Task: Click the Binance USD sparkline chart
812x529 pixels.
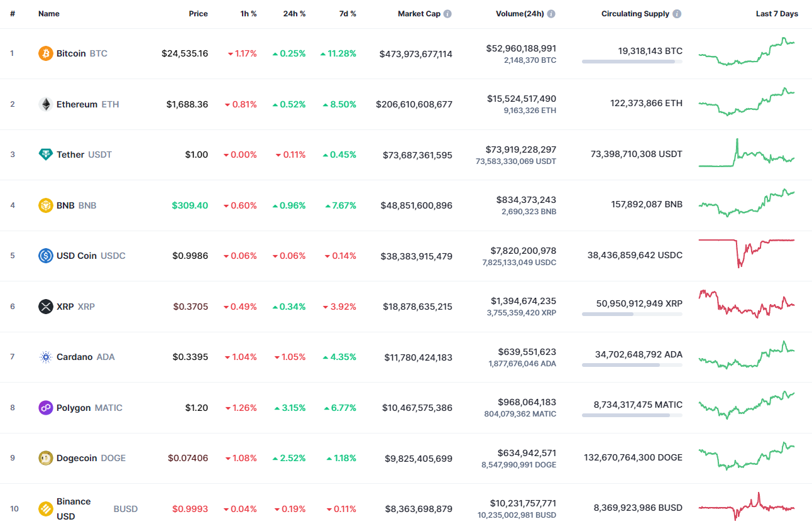Action: pos(747,509)
